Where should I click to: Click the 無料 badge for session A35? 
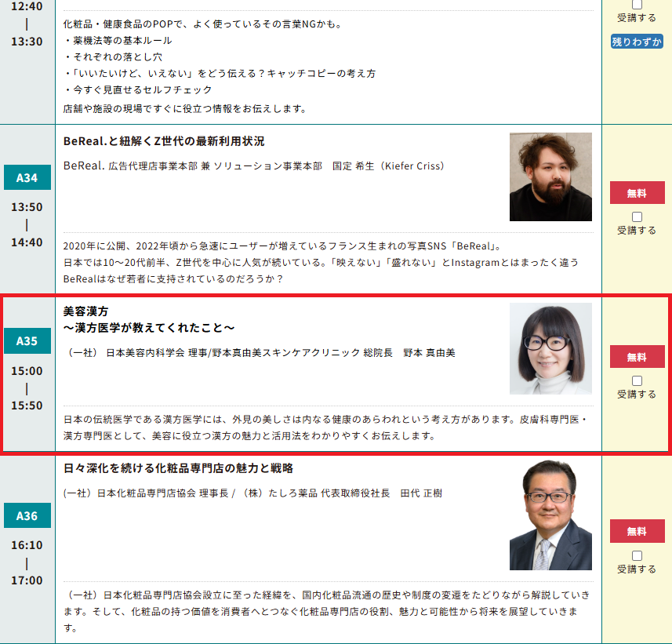(637, 357)
